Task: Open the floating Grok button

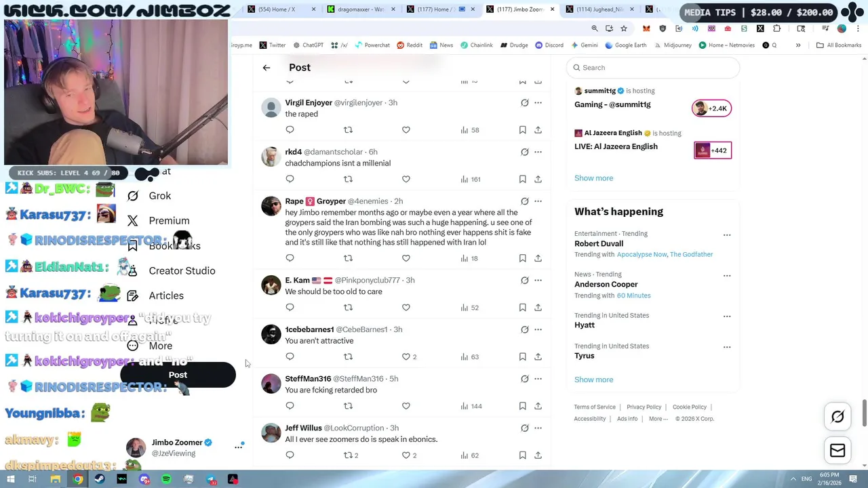Action: [837, 417]
